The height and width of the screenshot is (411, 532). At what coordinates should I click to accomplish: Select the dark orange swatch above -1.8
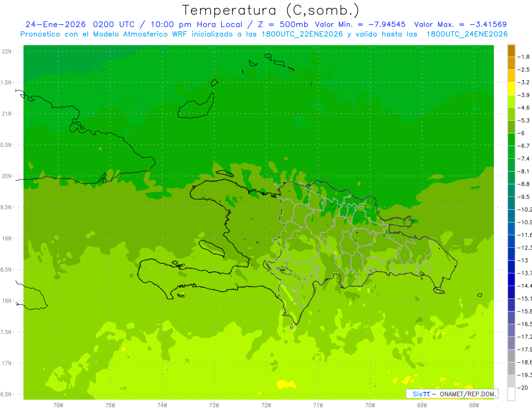pyautogui.click(x=511, y=51)
